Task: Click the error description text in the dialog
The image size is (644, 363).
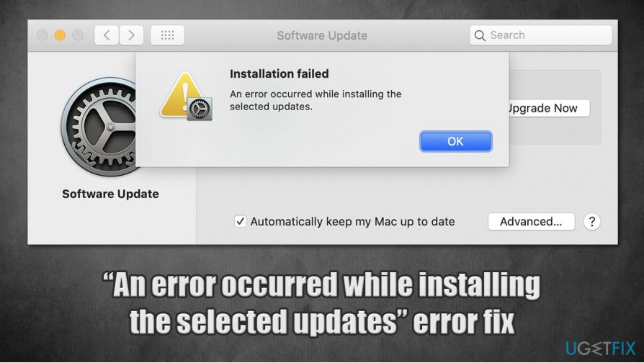Action: (315, 100)
